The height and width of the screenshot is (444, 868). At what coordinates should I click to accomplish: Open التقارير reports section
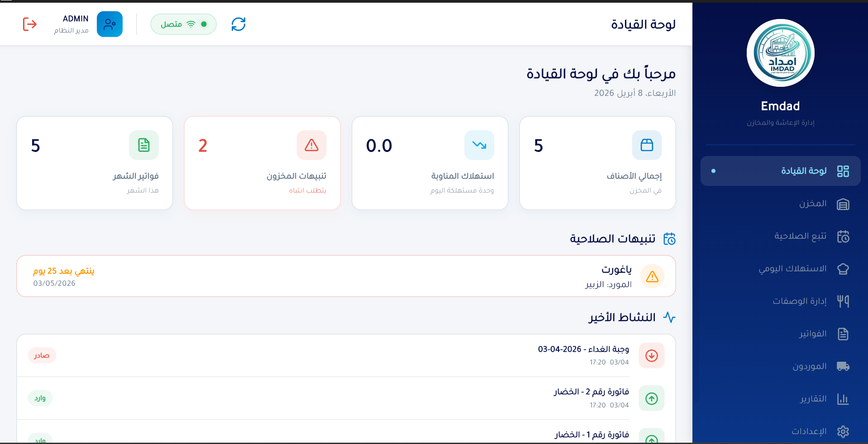(x=812, y=399)
